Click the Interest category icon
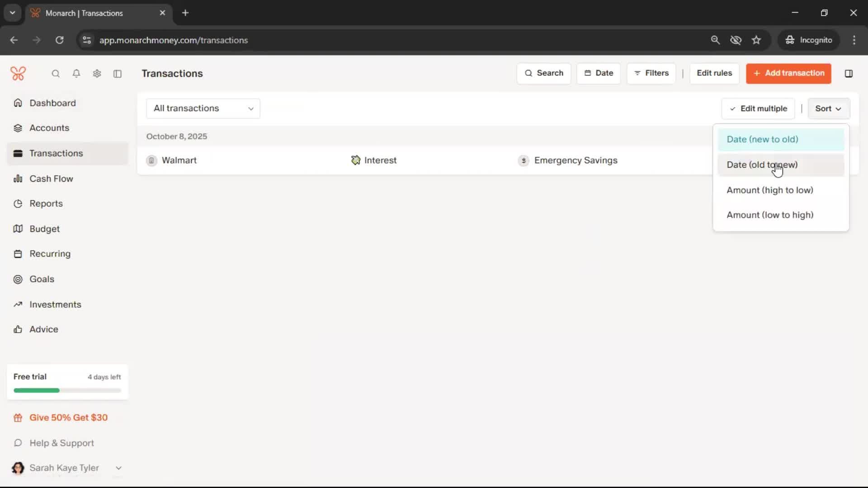Image resolution: width=868 pixels, height=488 pixels. coord(356,160)
